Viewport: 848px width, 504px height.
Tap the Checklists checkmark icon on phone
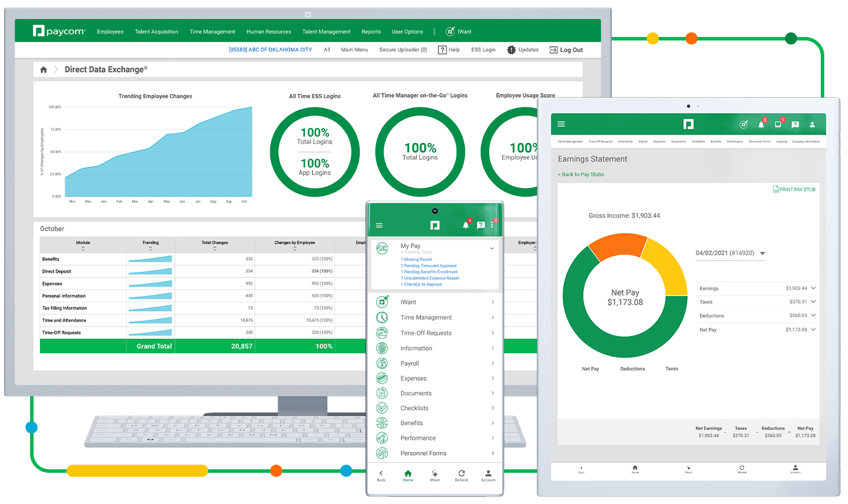pyautogui.click(x=382, y=408)
